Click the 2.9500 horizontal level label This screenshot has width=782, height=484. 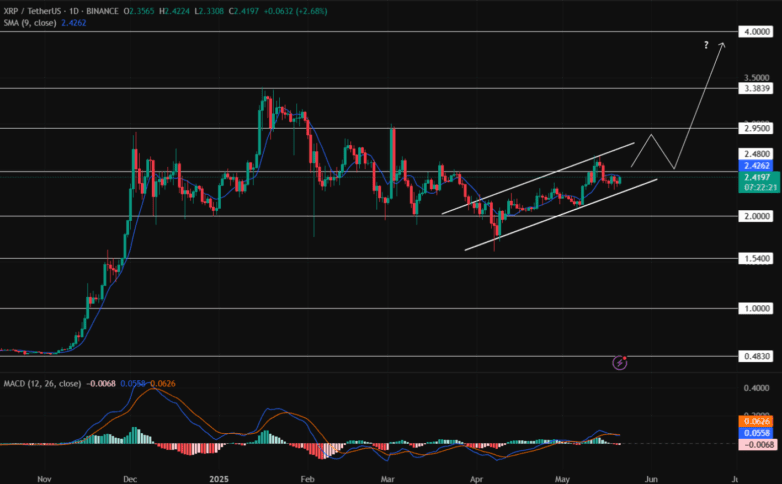755,128
